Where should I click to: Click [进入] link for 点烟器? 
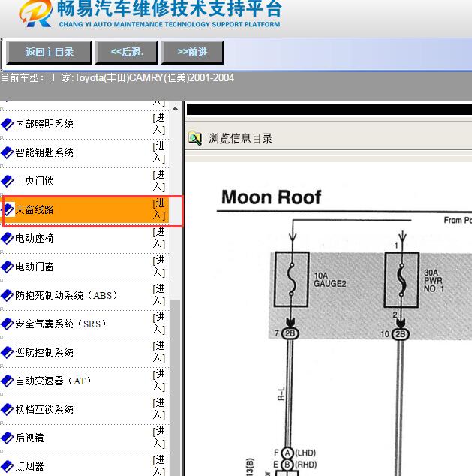pyautogui.click(x=159, y=465)
